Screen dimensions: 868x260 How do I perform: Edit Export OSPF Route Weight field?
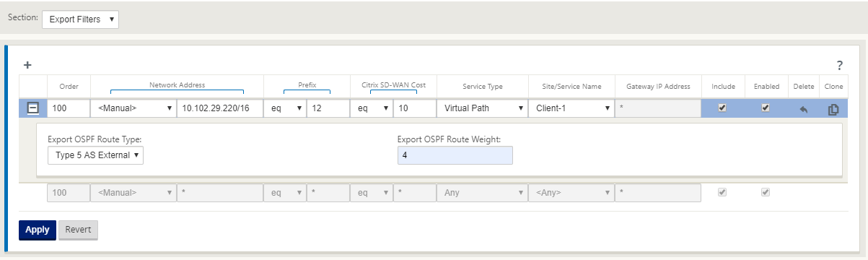pos(455,155)
